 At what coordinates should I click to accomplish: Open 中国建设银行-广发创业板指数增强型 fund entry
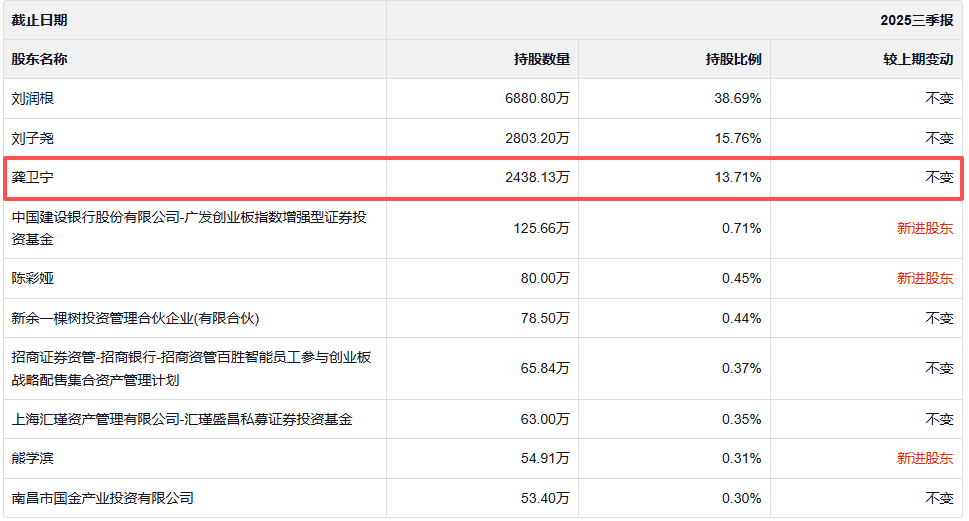[188, 228]
